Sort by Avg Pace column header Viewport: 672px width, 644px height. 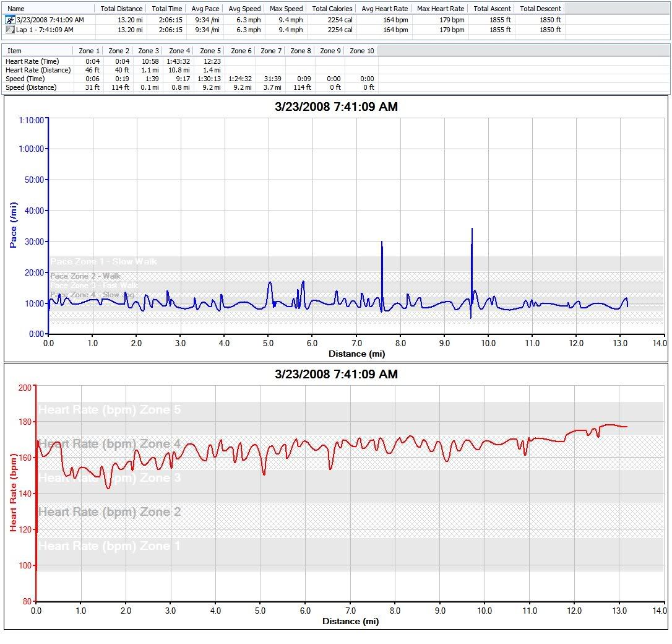click(x=205, y=9)
